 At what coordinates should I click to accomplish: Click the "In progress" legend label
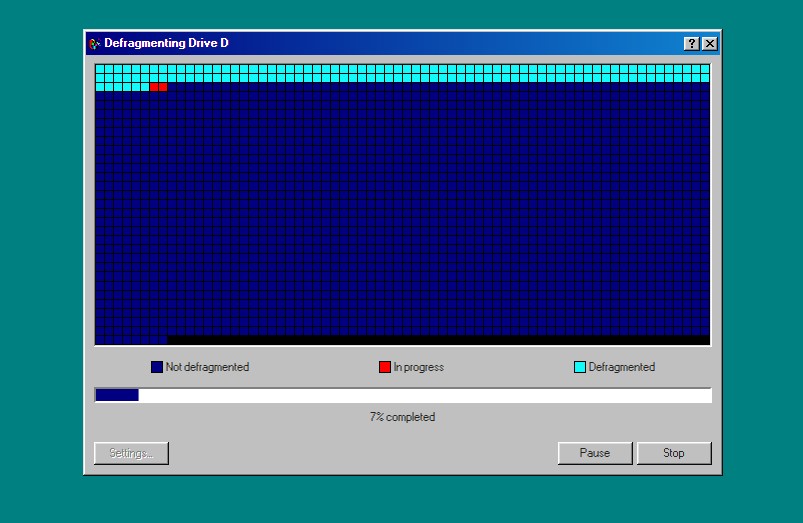418,367
